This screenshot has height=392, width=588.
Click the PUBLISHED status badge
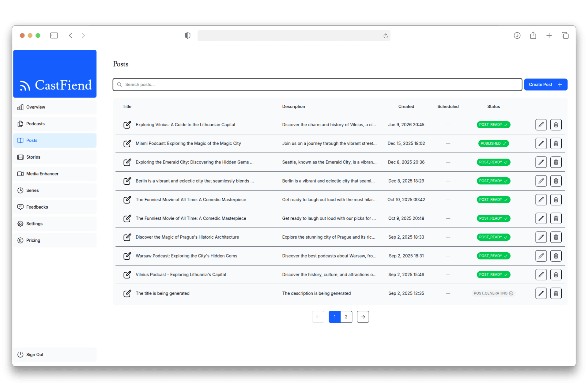click(x=493, y=143)
